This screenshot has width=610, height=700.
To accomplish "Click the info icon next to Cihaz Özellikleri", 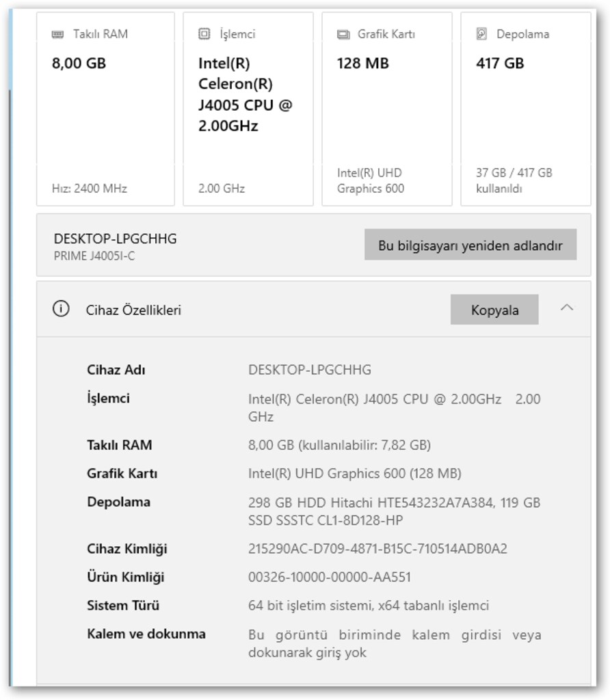I will coord(61,308).
